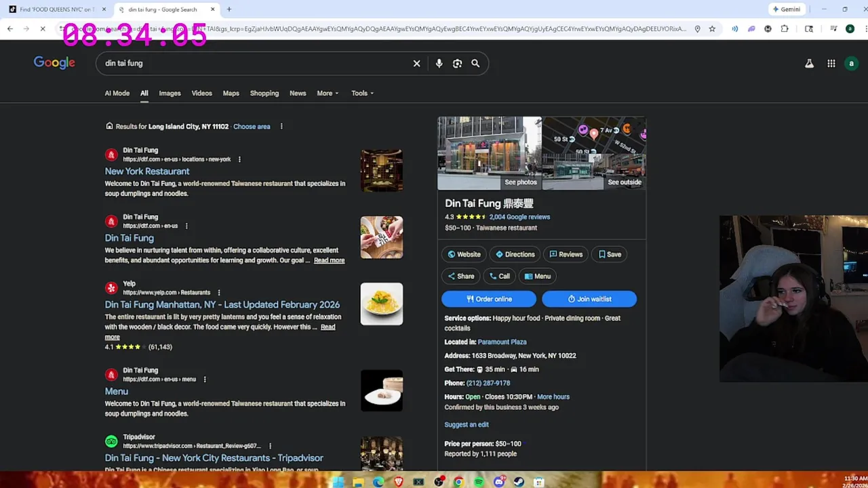Open more options for New York Restaurant result
868x488 pixels.
[239, 159]
